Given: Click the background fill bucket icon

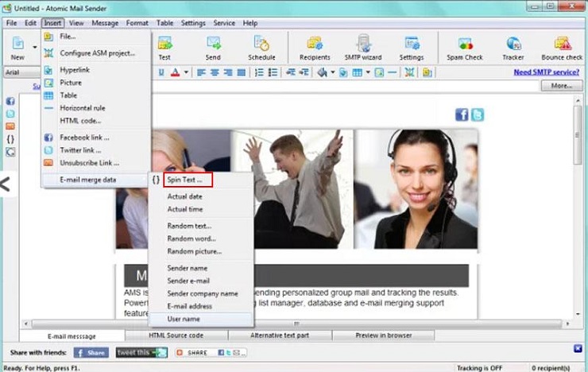Looking at the screenshot, I should pyautogui.click(x=322, y=72).
